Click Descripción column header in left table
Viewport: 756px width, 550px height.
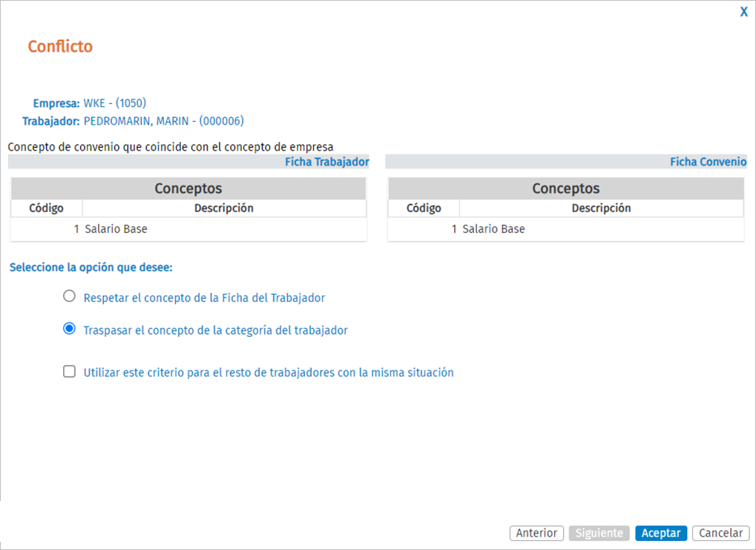(224, 208)
